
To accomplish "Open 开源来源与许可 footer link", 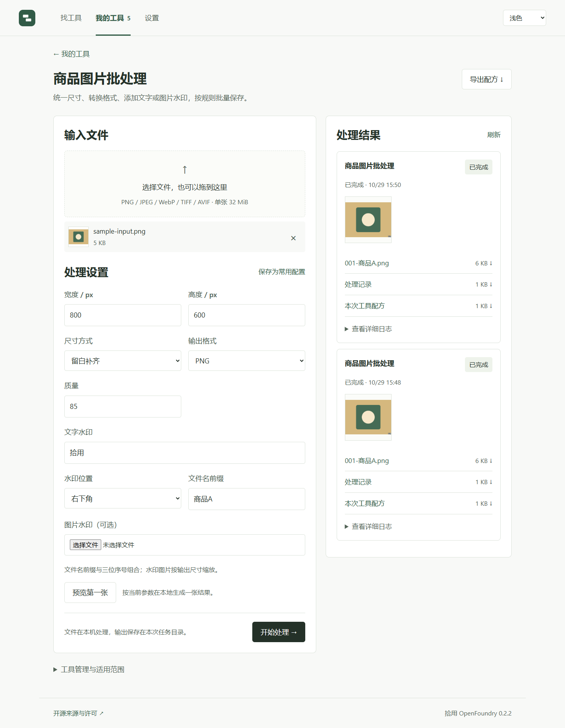I will (78, 713).
